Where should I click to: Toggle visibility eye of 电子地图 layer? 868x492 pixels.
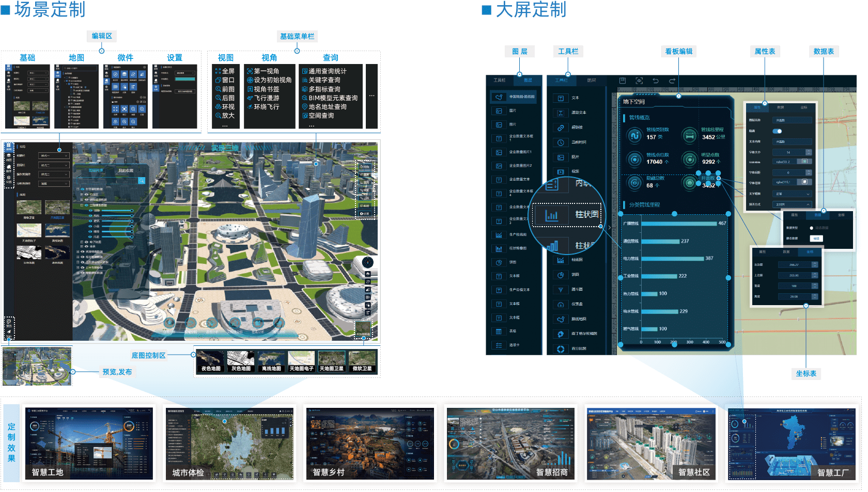pos(86,242)
